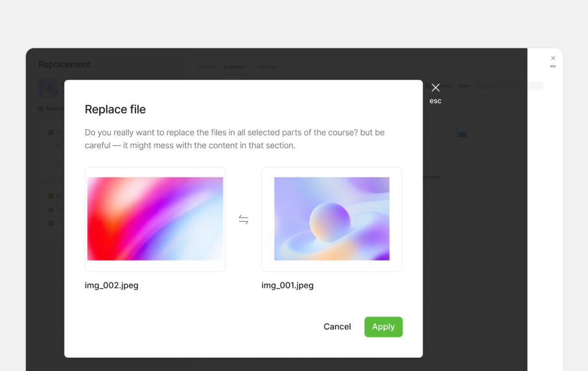Toggle the checkbox labeled Replace

41,108
